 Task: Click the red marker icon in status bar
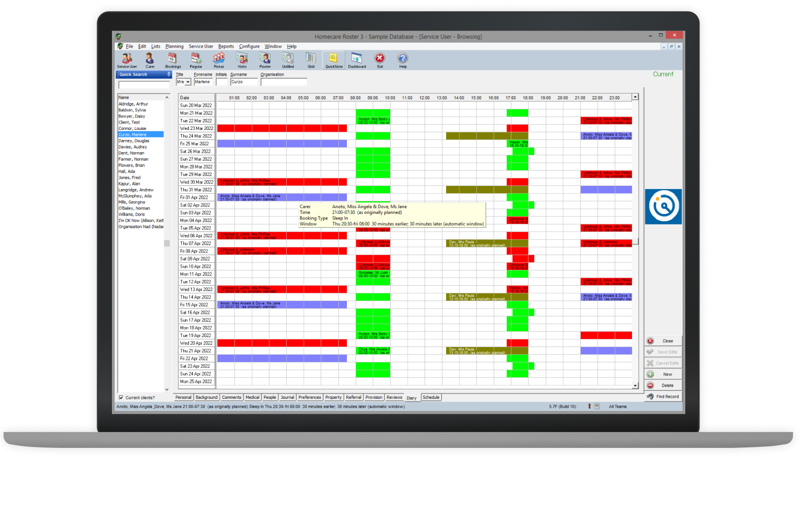[x=589, y=406]
